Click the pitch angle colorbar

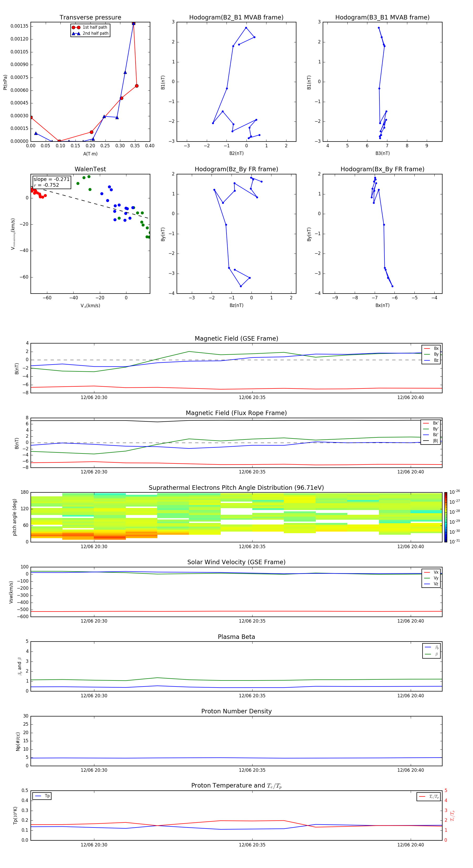coord(446,517)
